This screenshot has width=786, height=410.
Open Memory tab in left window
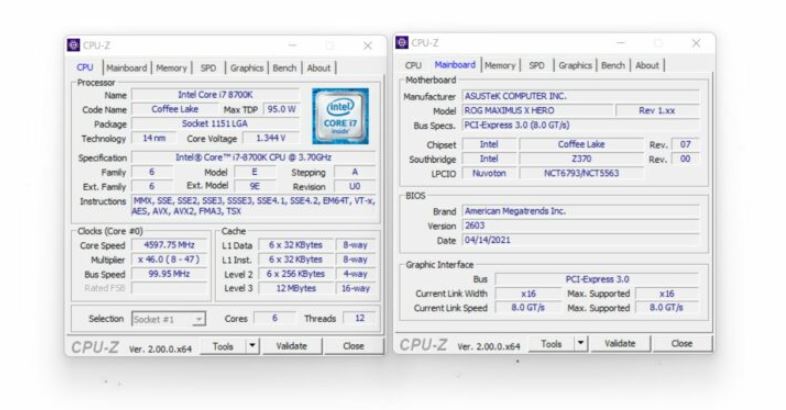point(171,68)
